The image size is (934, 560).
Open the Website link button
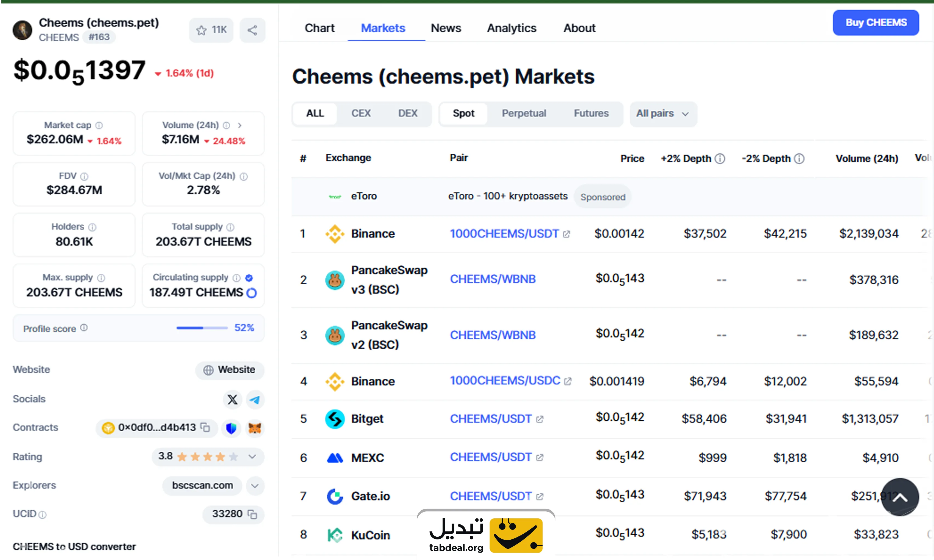[230, 370]
